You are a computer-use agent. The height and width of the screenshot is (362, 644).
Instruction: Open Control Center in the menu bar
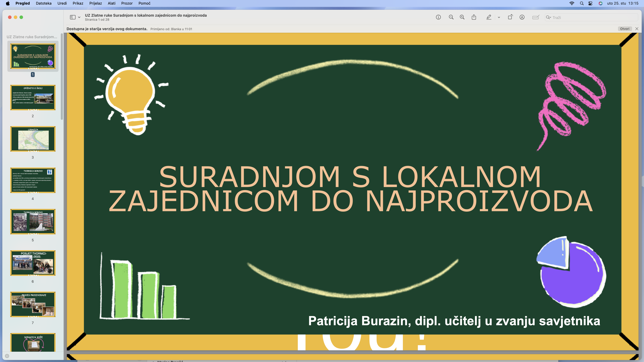coord(590,3)
